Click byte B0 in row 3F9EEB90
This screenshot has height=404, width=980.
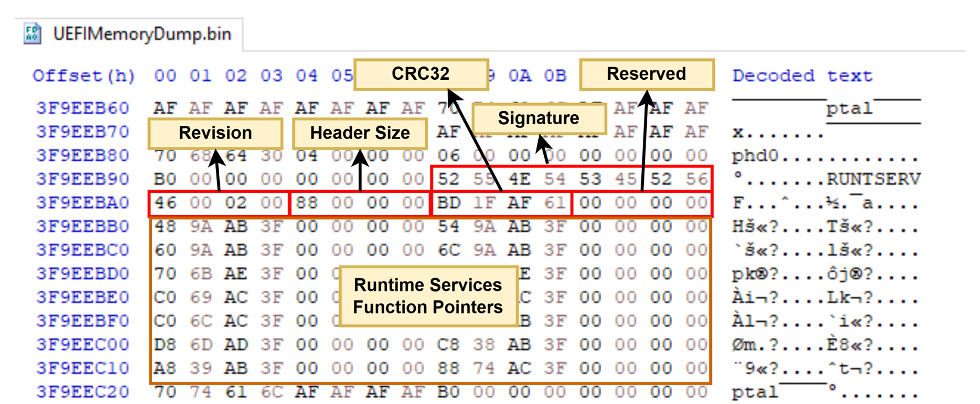(x=165, y=179)
